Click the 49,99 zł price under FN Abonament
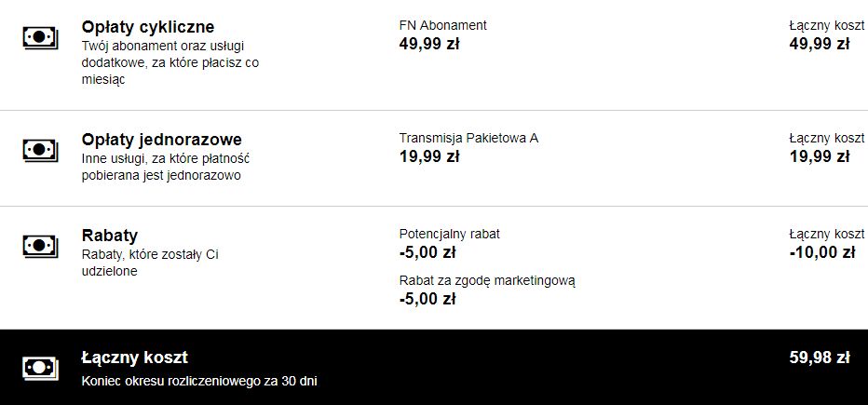The height and width of the screenshot is (405, 868). pyautogui.click(x=429, y=44)
